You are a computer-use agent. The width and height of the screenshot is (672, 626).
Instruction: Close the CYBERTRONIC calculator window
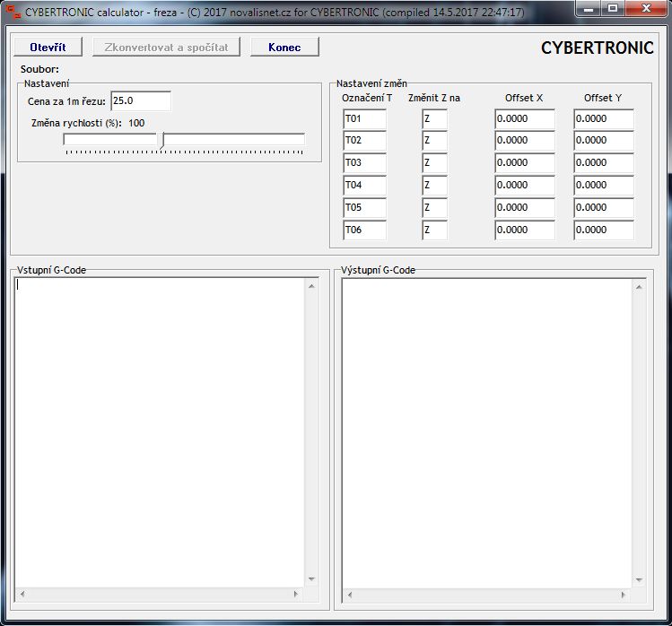646,9
